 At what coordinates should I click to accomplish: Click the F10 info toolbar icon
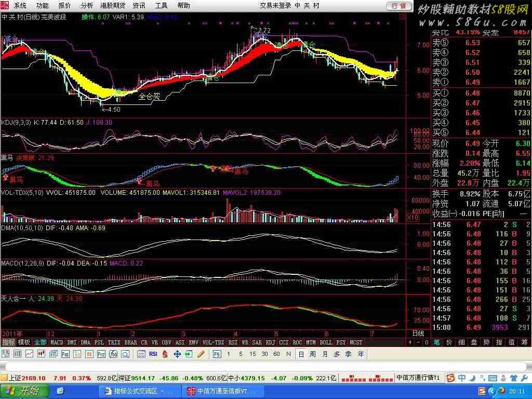(65, 354)
